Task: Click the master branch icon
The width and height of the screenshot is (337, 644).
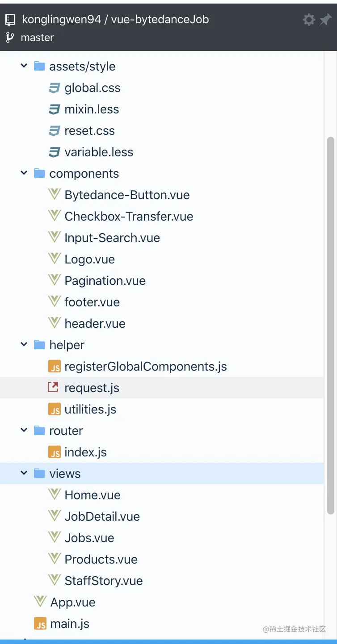Action: [10, 38]
